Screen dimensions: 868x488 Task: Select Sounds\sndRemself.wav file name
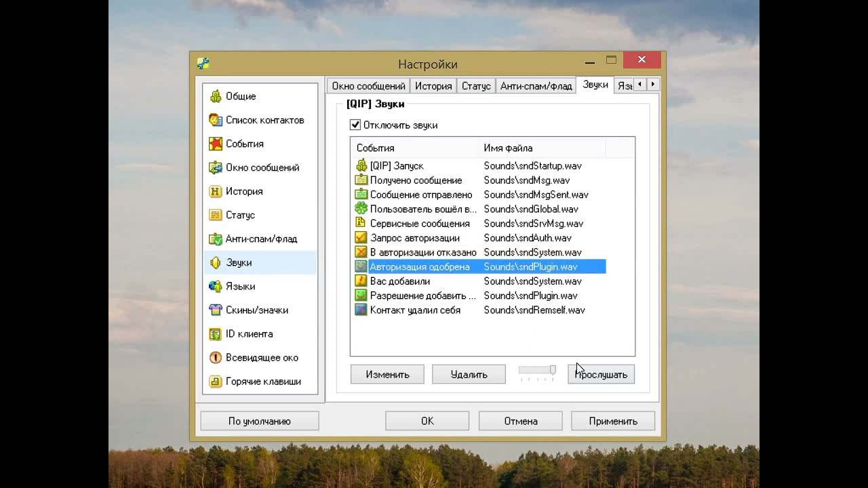point(534,310)
